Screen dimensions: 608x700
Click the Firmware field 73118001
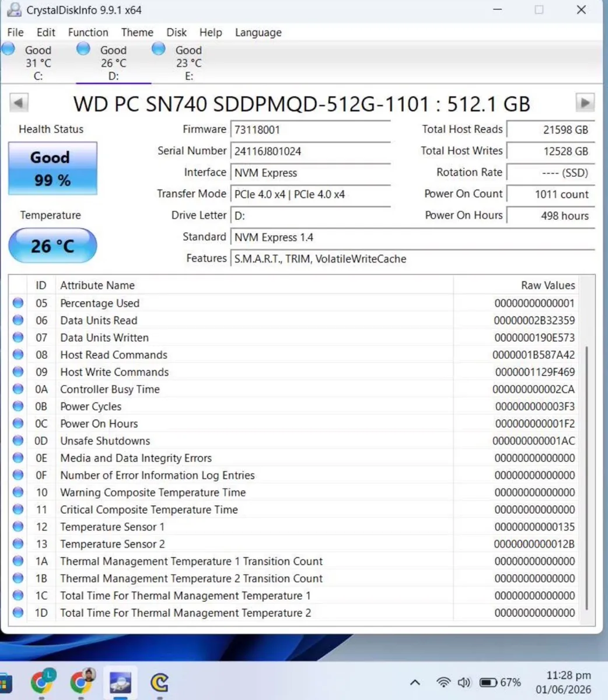click(310, 130)
